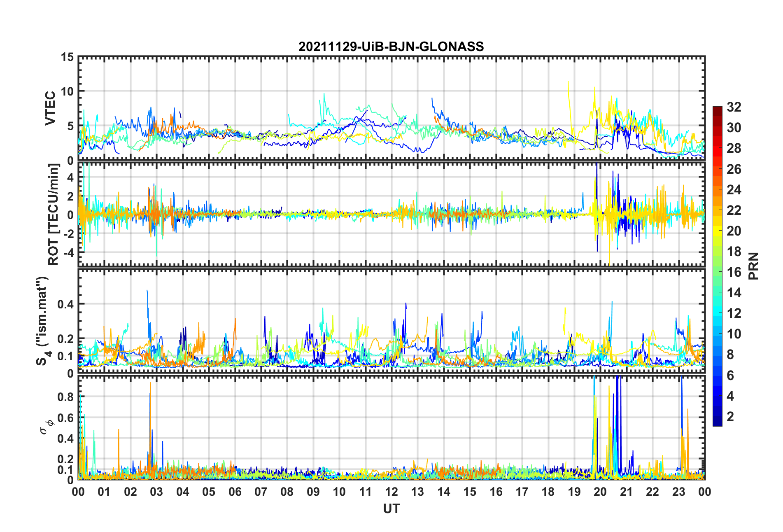
Task: Click VTEC y-axis tick 10
Action: click(68, 91)
